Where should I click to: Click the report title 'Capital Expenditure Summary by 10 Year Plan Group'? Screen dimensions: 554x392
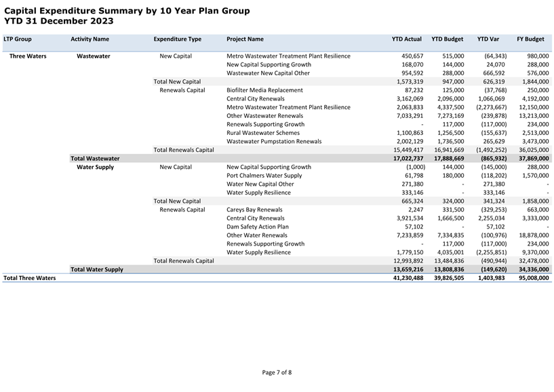pyautogui.click(x=127, y=11)
